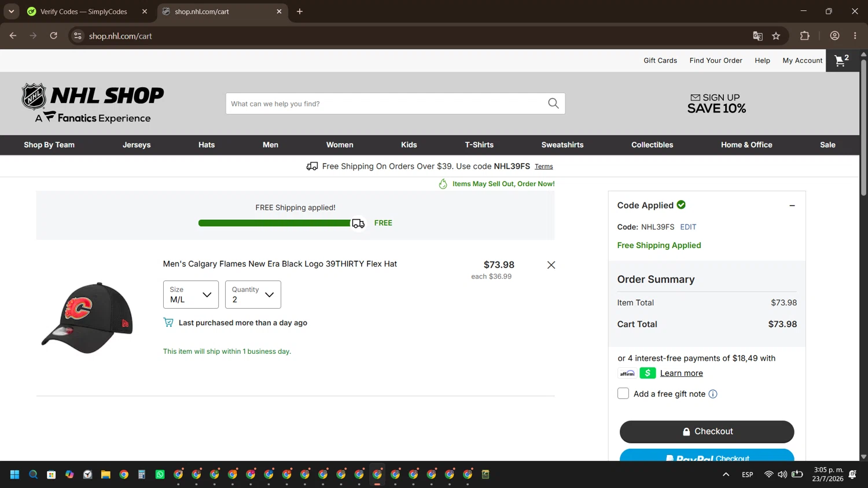Screen dimensions: 868x488
Task: Open the Men menu
Action: (x=270, y=145)
